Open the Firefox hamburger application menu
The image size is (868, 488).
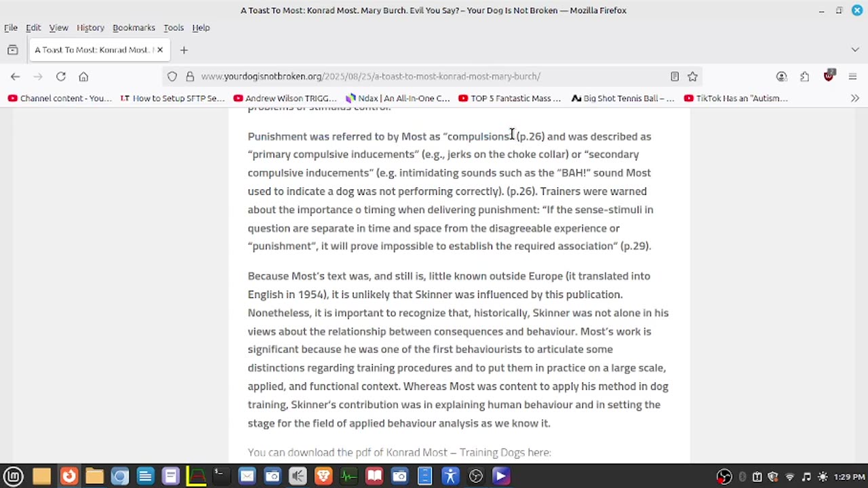click(x=852, y=77)
